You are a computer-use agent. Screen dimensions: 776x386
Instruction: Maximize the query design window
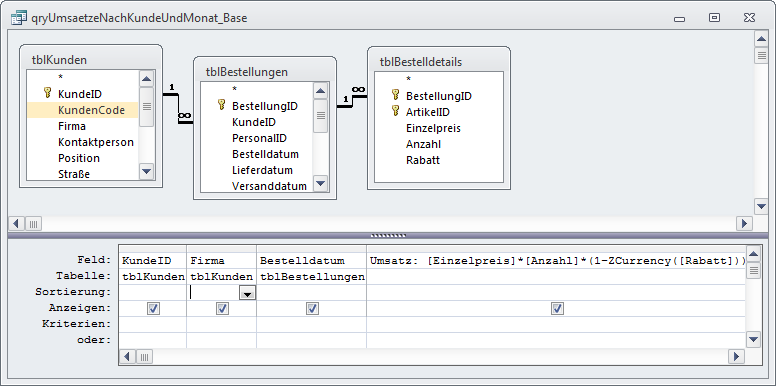[714, 18]
